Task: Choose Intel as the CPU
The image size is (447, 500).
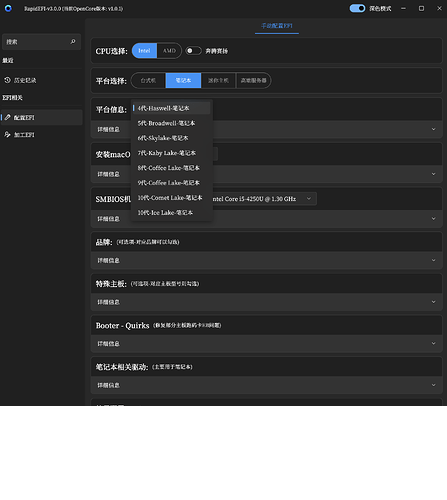Action: click(x=144, y=51)
